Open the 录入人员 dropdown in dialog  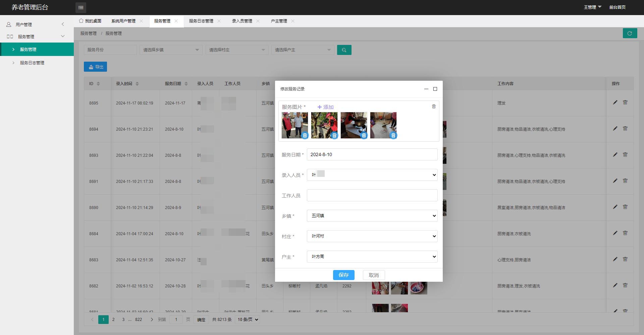(x=372, y=175)
